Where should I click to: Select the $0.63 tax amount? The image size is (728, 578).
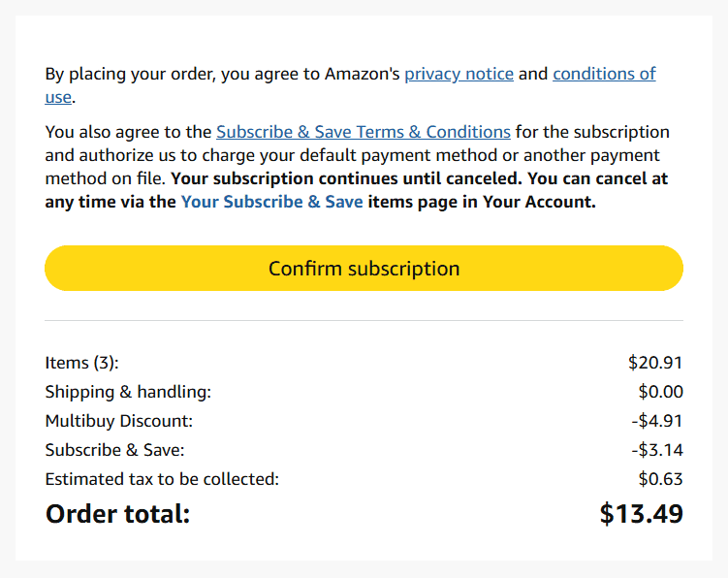(660, 479)
